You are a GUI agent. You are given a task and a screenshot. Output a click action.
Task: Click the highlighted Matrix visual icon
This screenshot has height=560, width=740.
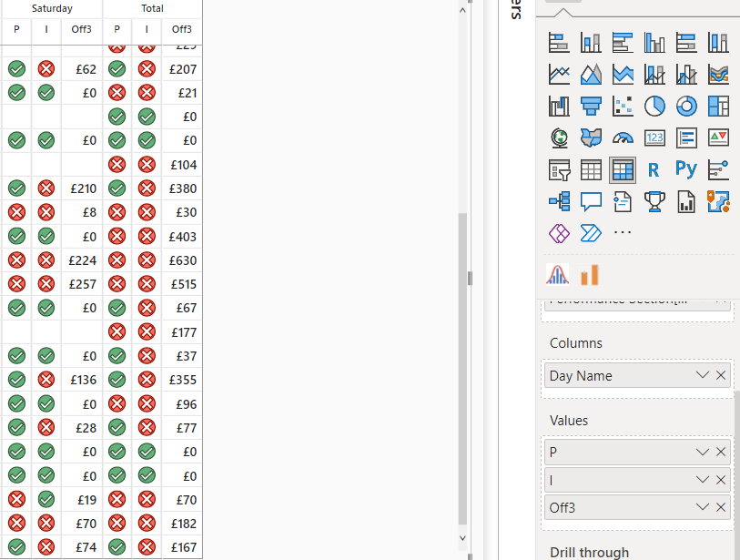click(623, 170)
